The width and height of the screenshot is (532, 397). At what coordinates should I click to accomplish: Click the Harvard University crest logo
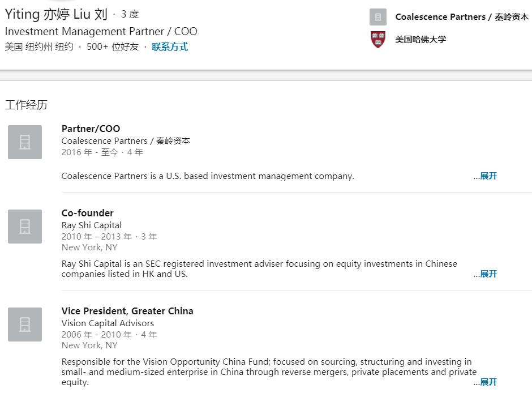(378, 40)
